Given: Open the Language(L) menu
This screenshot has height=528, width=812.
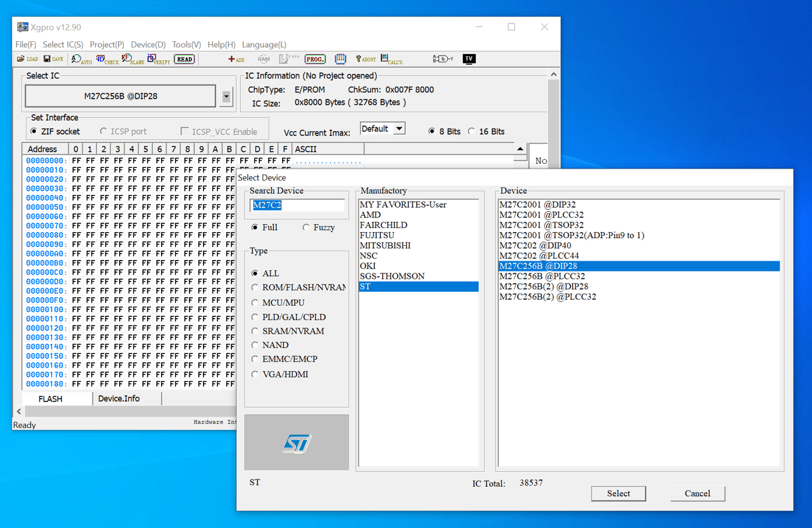Looking at the screenshot, I should click(x=264, y=45).
